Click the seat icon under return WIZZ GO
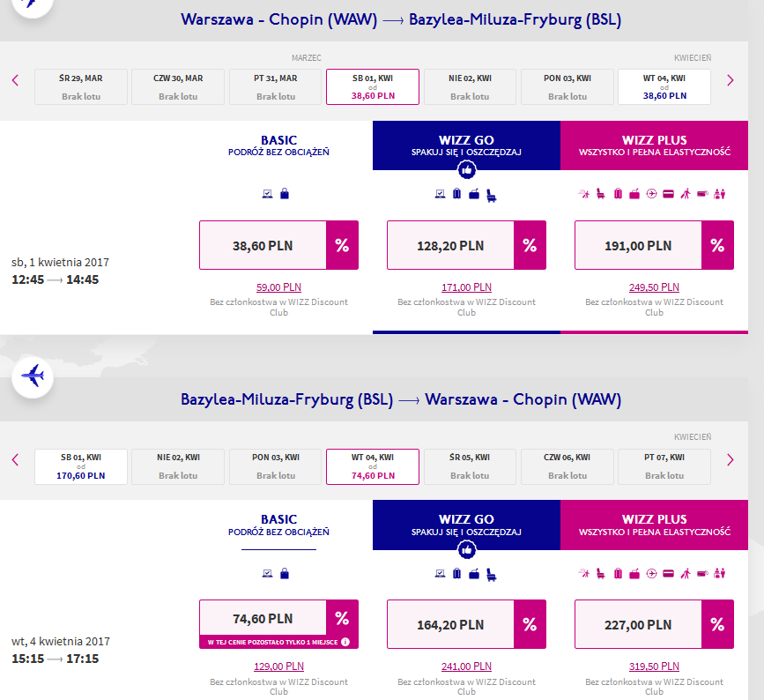The image size is (764, 700). point(491,575)
